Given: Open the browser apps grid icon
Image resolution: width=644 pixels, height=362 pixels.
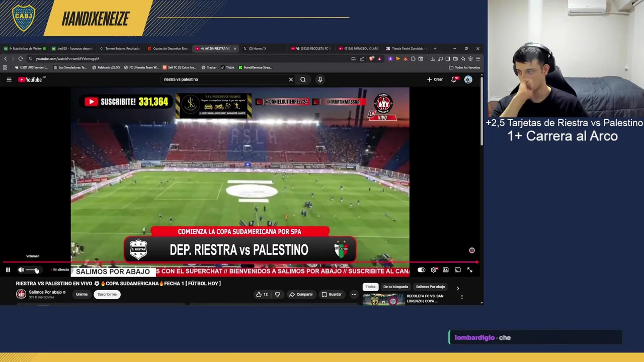Looking at the screenshot, I should (5, 67).
